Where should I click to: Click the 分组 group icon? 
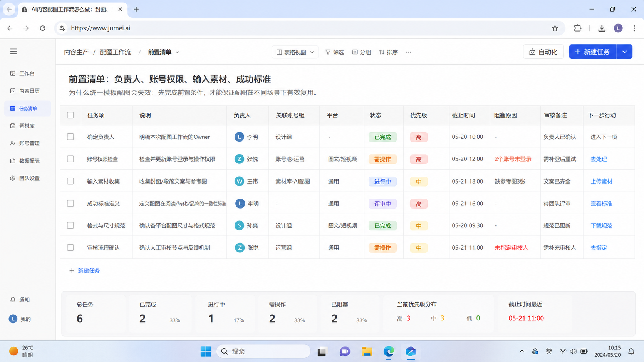tap(355, 52)
